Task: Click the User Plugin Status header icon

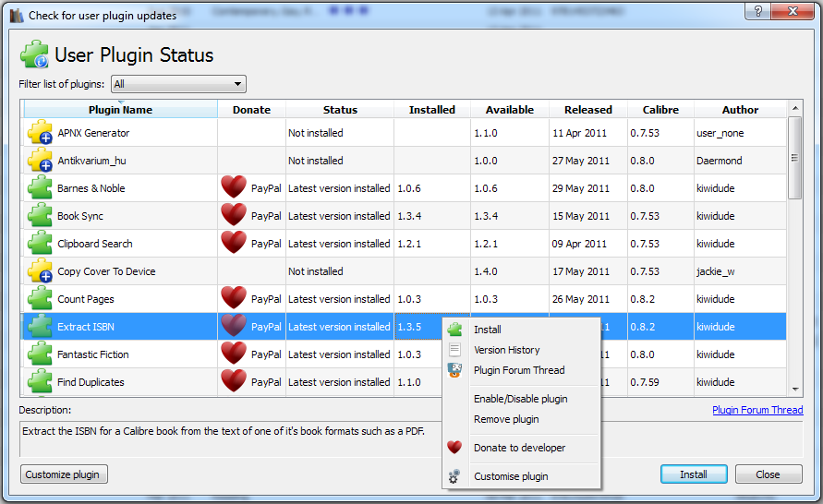Action: pos(35,54)
